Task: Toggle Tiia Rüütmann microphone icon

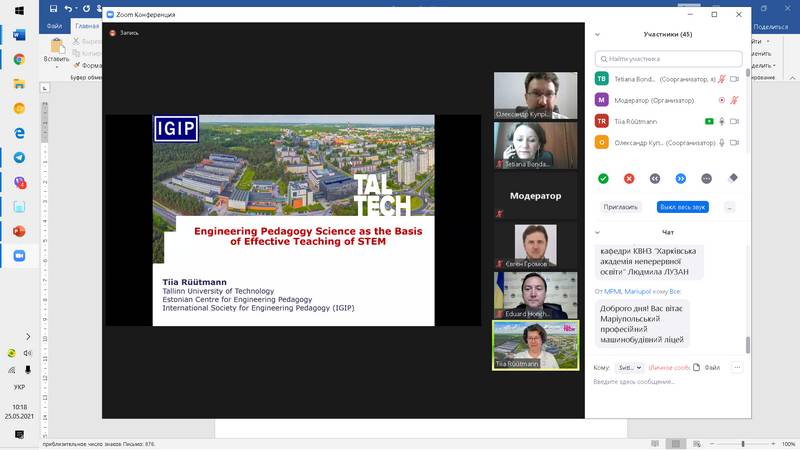Action: point(721,121)
